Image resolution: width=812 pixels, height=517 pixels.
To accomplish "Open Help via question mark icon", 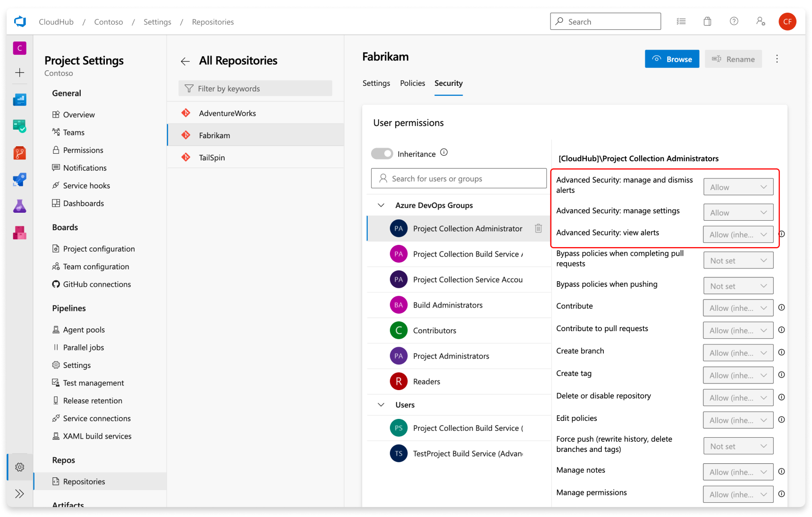I will click(734, 21).
